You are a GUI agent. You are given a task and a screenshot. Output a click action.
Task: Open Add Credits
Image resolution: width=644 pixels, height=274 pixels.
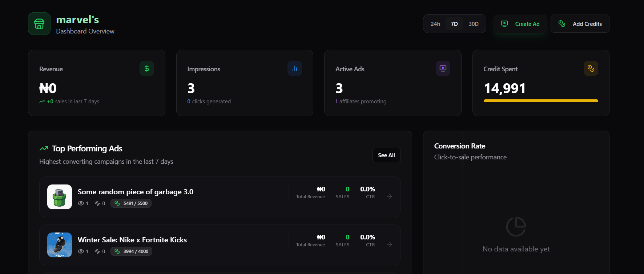click(580, 24)
